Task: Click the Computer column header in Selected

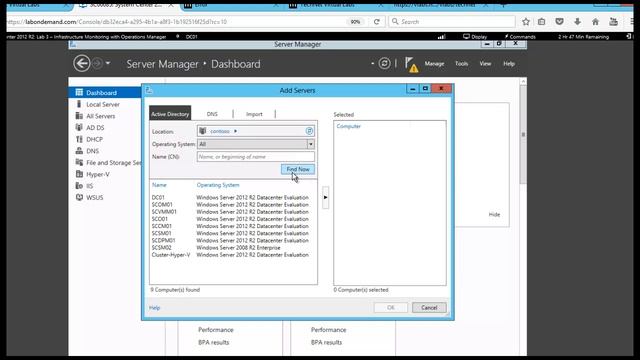Action: (x=349, y=126)
